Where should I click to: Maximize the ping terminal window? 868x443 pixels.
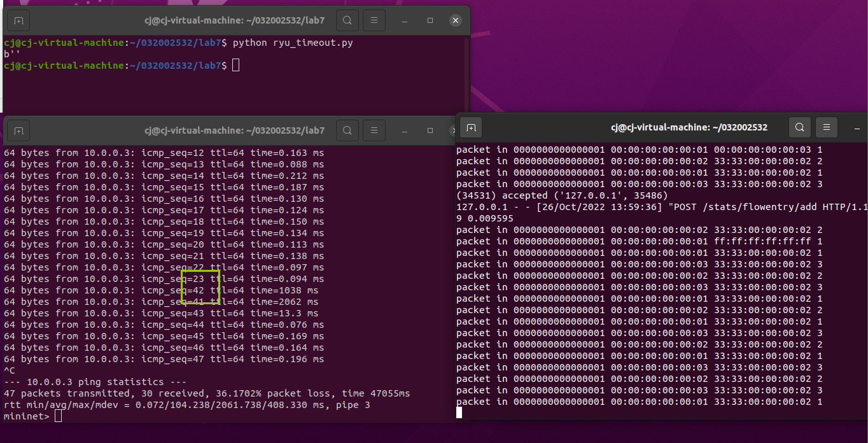pyautogui.click(x=430, y=130)
